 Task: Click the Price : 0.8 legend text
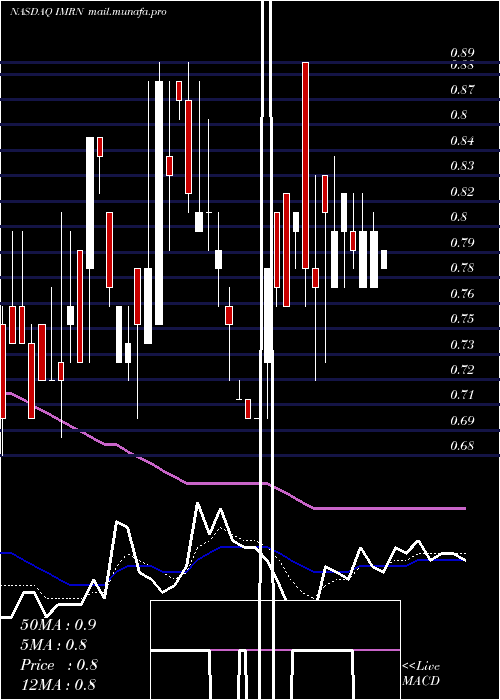(x=59, y=665)
